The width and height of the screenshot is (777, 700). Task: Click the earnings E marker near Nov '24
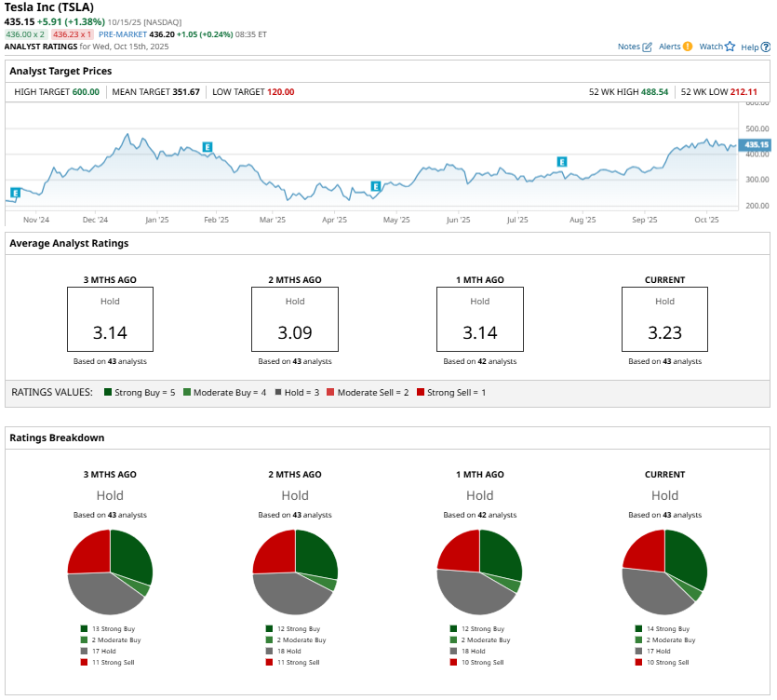tap(15, 193)
